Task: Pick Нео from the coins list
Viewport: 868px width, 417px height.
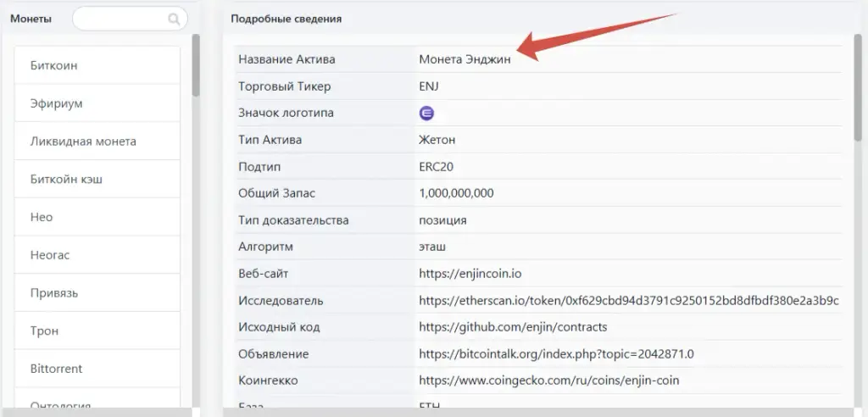Action: [x=97, y=217]
